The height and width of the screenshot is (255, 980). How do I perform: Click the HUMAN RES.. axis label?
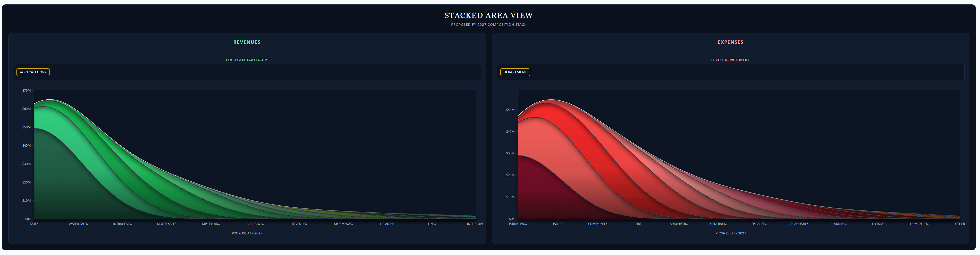(920, 224)
